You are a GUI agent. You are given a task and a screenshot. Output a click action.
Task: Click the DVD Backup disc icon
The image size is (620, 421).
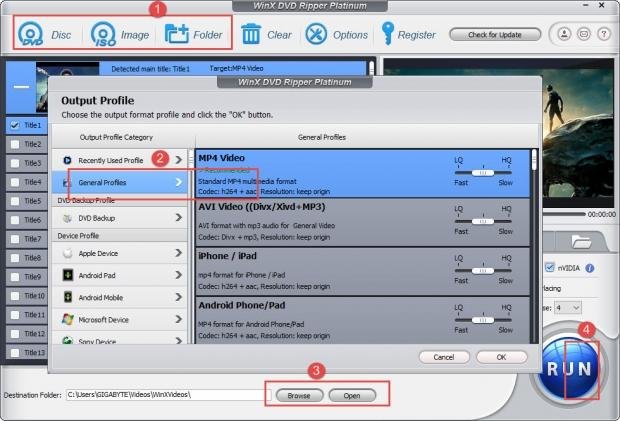68,218
